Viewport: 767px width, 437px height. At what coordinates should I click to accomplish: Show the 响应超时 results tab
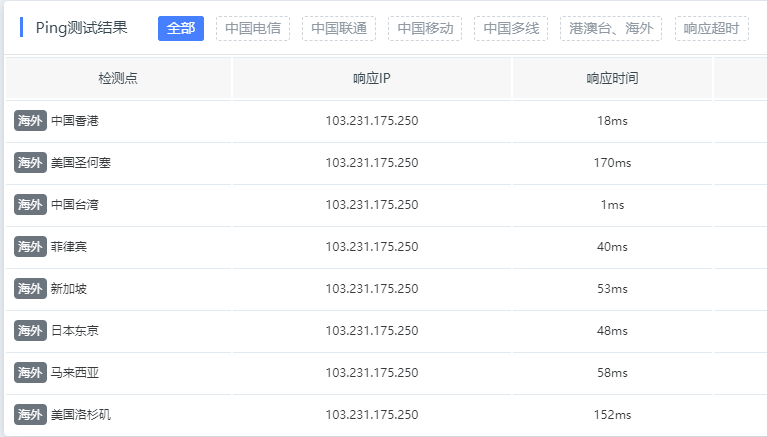pyautogui.click(x=711, y=28)
